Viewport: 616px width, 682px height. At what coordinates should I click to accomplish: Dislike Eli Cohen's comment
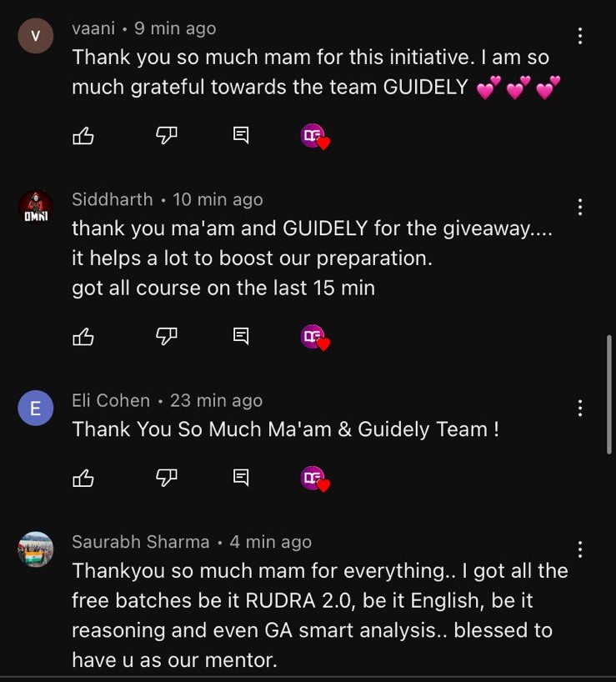[x=167, y=478]
